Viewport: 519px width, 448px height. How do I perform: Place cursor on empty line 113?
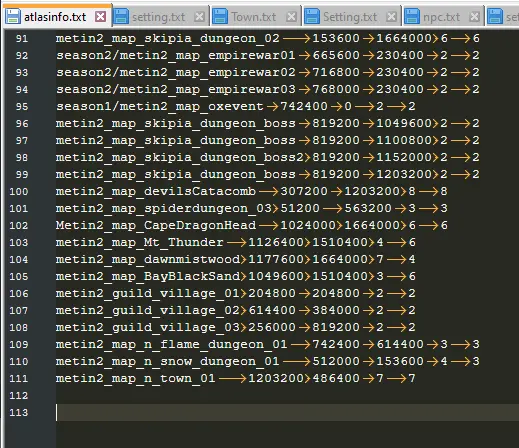pos(287,412)
